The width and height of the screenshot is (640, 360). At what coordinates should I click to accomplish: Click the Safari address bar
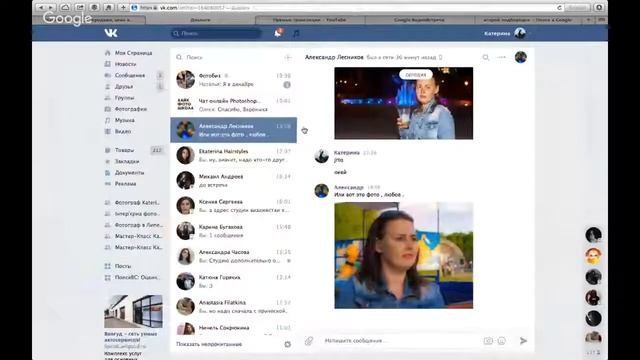point(346,7)
